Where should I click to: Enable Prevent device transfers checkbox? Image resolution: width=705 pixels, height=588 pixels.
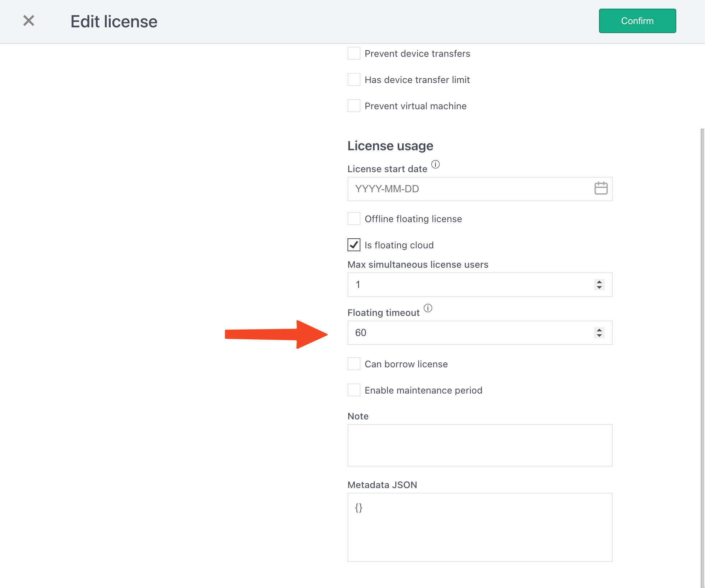point(354,53)
